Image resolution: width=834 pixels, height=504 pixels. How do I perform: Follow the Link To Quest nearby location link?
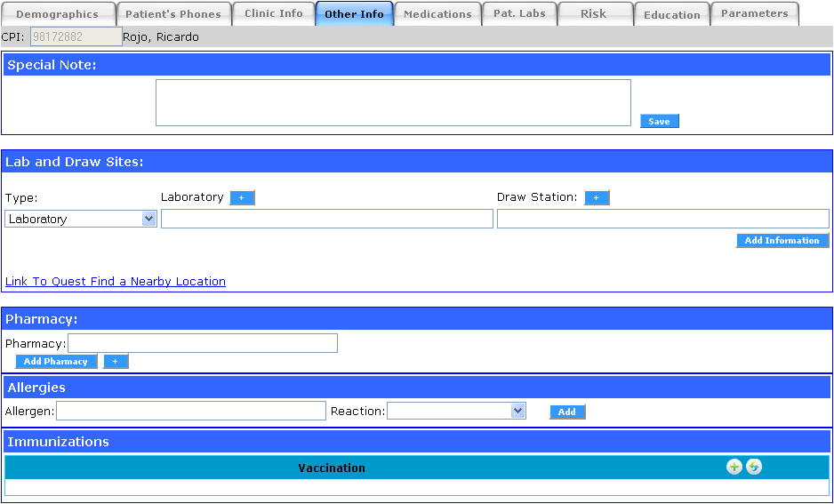pos(116,282)
